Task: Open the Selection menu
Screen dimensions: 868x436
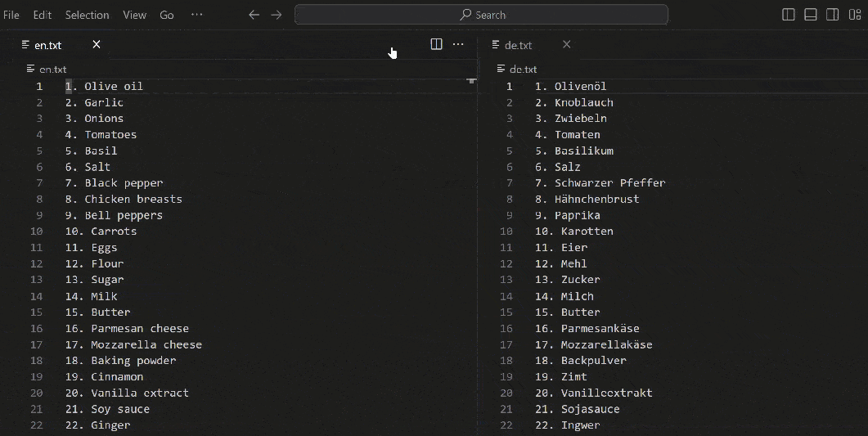Action: coord(87,15)
